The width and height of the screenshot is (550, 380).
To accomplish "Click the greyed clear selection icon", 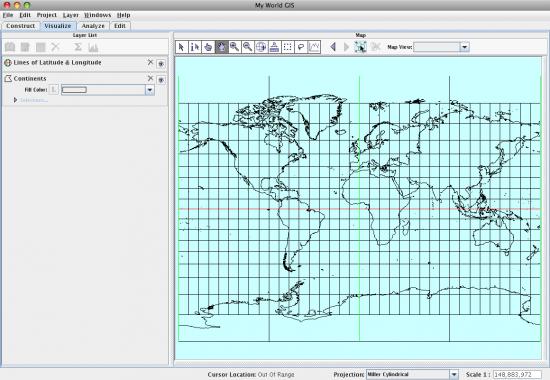I will coord(376,47).
